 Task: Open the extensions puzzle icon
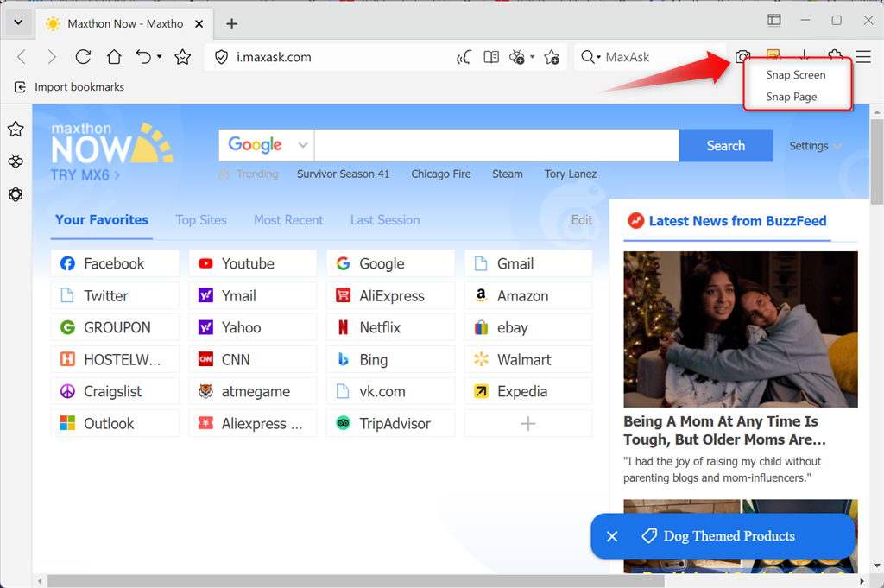pos(836,54)
